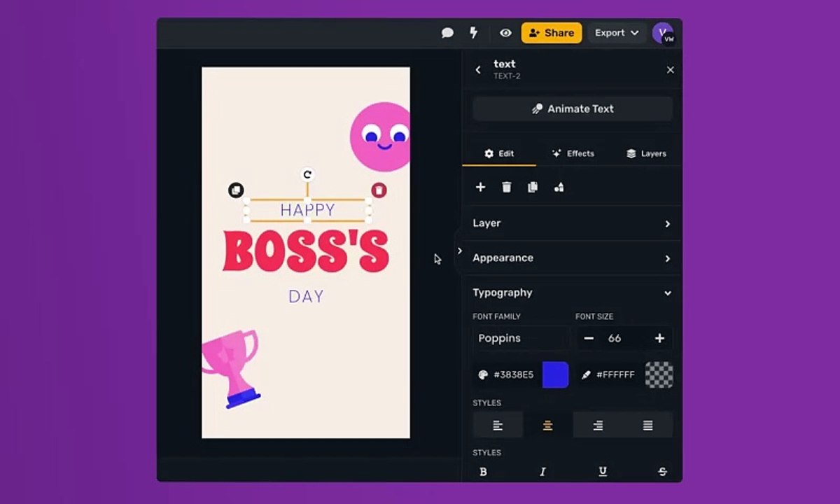Toggle preview with the eye icon
The width and height of the screenshot is (840, 504).
[x=505, y=33]
